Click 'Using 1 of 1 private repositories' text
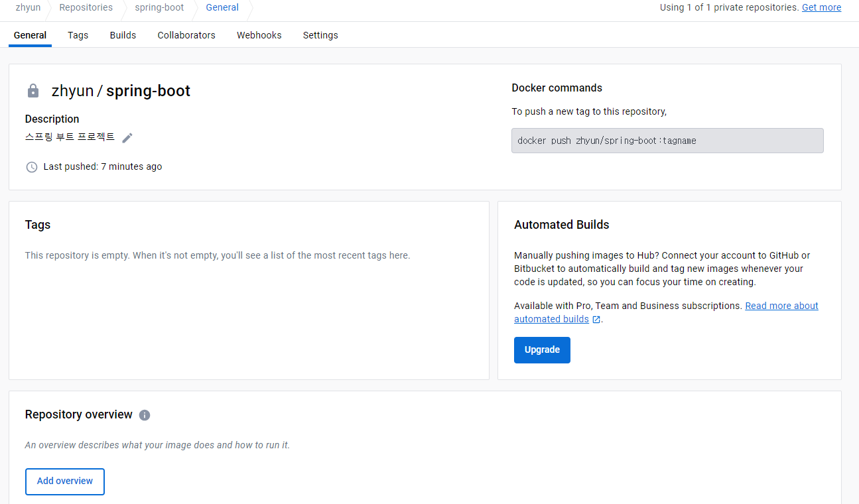Viewport: 859px width, 504px height. point(729,7)
